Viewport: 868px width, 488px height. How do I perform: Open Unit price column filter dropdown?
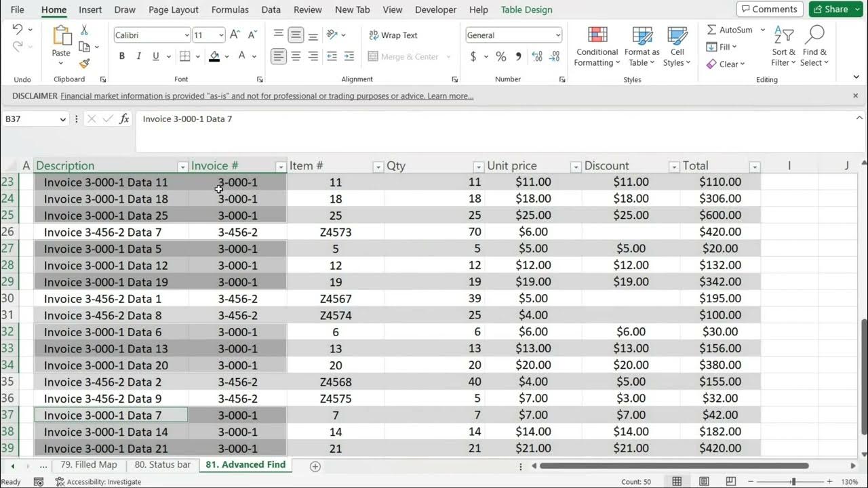point(576,167)
